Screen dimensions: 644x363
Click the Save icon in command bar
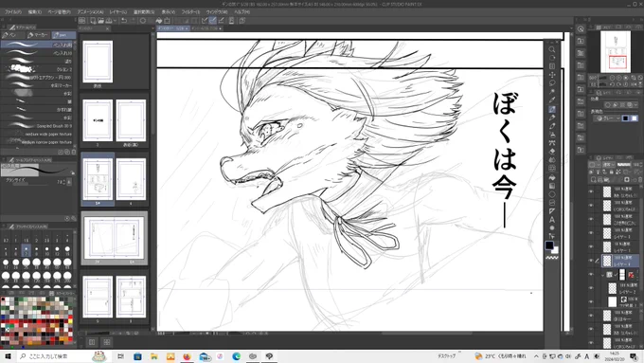pos(108,21)
